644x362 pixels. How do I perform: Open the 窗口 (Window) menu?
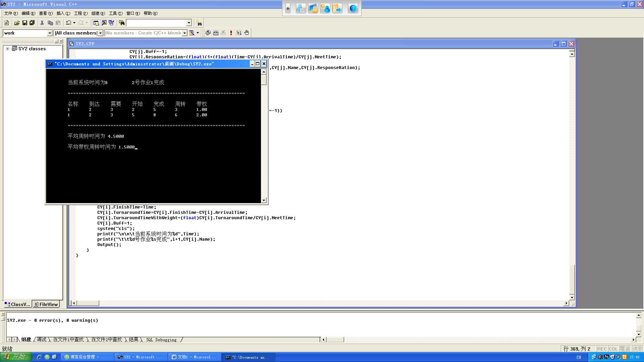[133, 13]
